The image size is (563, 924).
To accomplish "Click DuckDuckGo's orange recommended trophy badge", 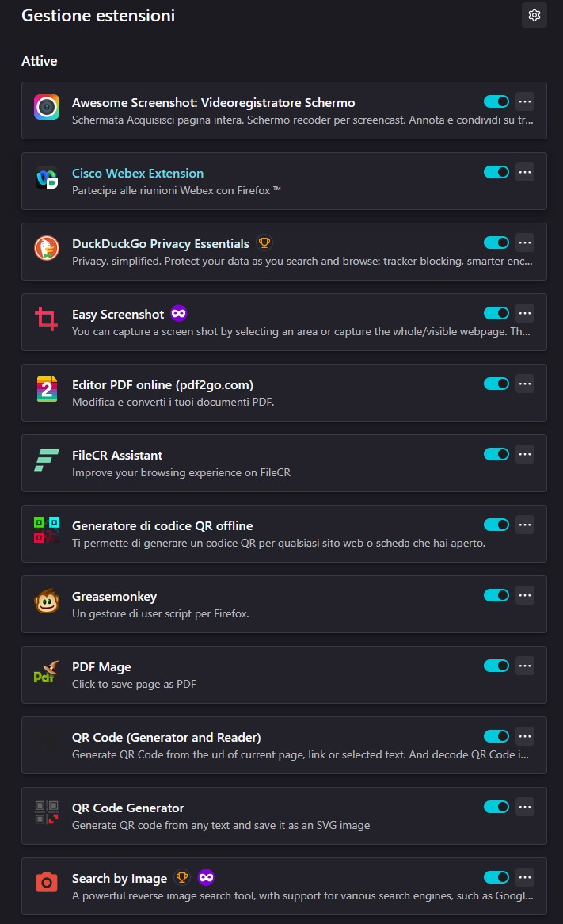I will [264, 242].
